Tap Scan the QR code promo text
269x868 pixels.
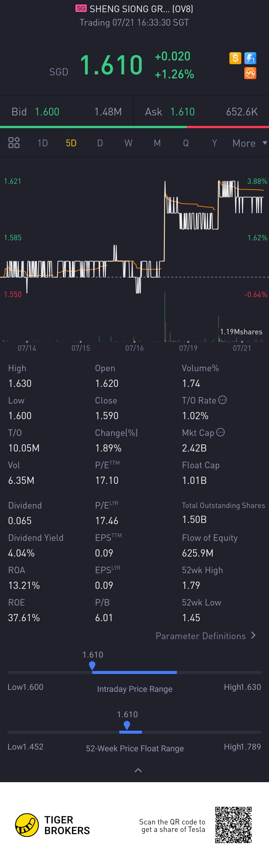coord(172,825)
